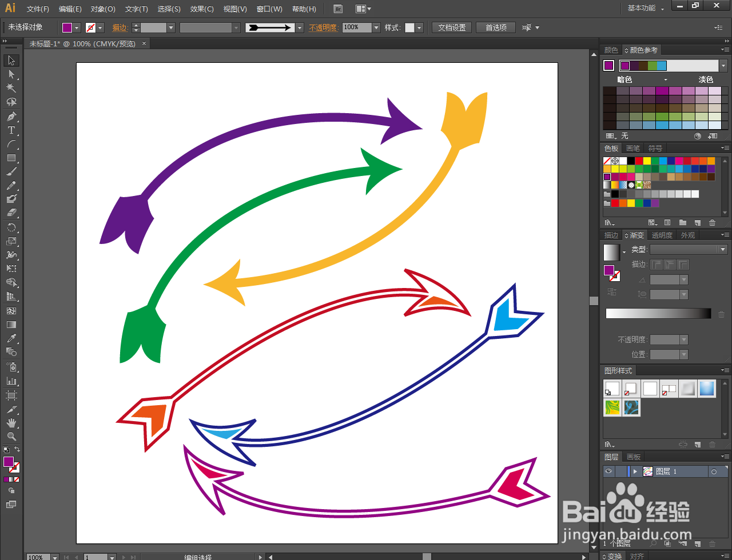Open the 不透明度 100% dropdown in control bar
Image resolution: width=732 pixels, height=560 pixels.
376,27
